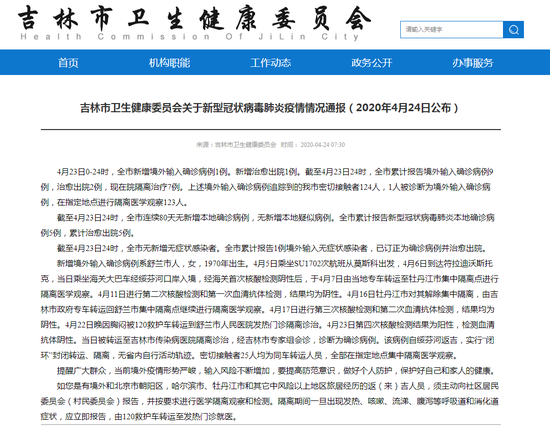Click the final line mentioning 120救护车转运至发热门诊就医
Image resolution: width=550 pixels, height=430 pixels.
point(140,417)
